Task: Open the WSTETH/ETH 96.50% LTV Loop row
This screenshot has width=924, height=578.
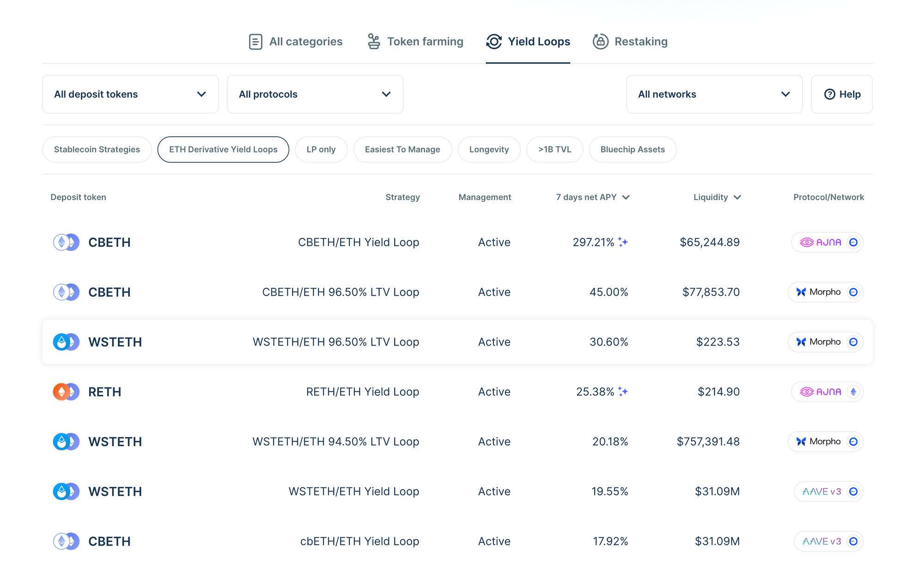Action: click(x=336, y=342)
